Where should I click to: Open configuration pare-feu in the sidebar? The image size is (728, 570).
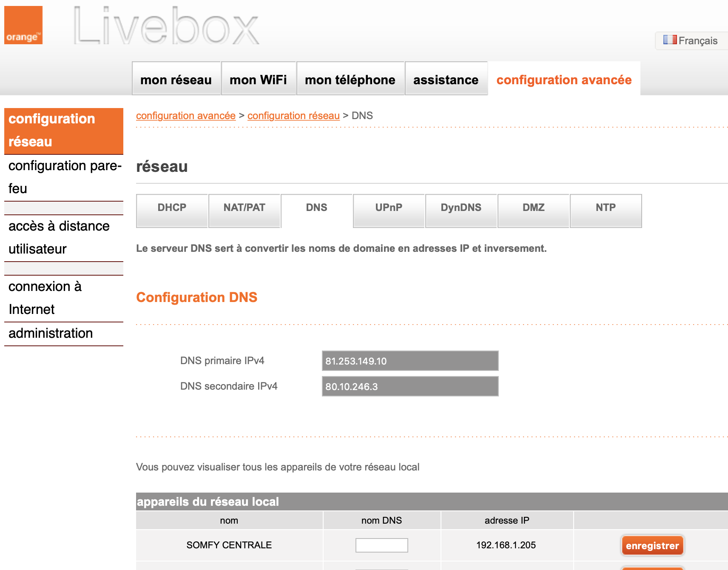click(64, 177)
